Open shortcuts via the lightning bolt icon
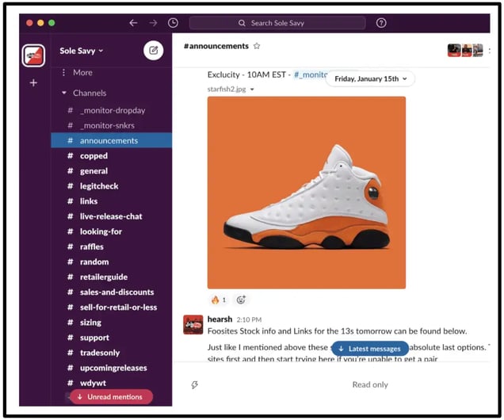504x420 pixels. tap(194, 384)
